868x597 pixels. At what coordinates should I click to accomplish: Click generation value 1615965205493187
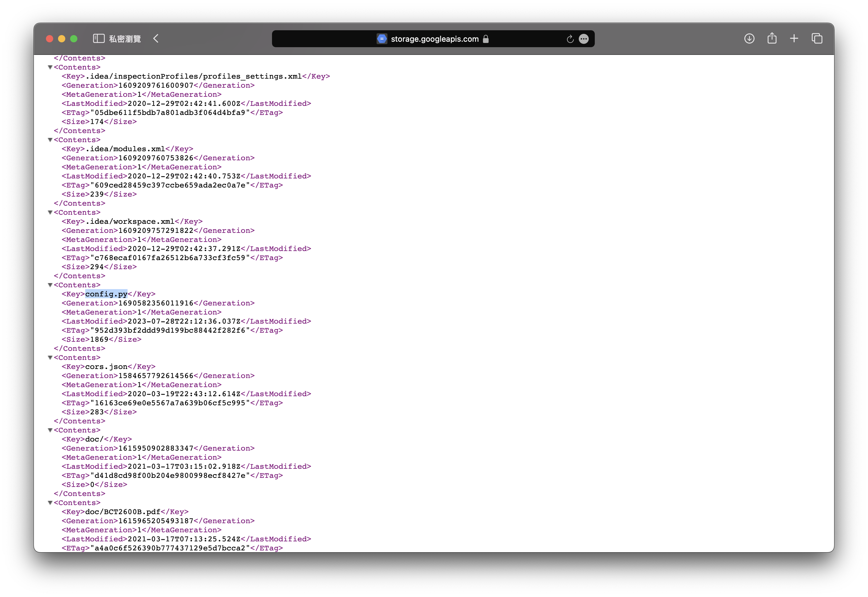click(x=156, y=521)
